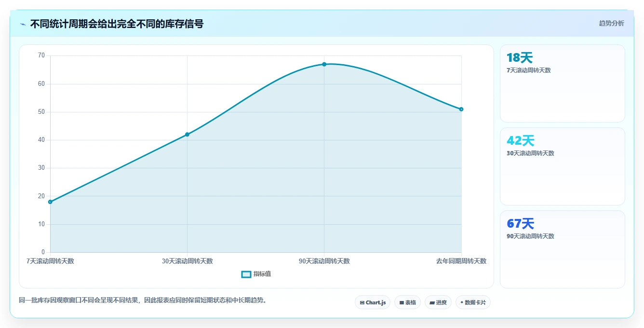Click the y-axis value 60
Image resolution: width=644 pixels, height=328 pixels.
coord(41,84)
